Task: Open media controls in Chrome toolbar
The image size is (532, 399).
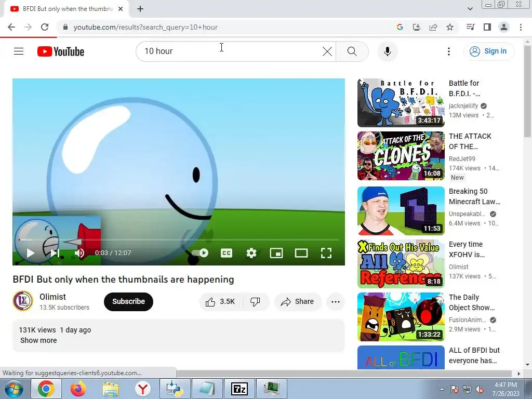Action: 470,27
